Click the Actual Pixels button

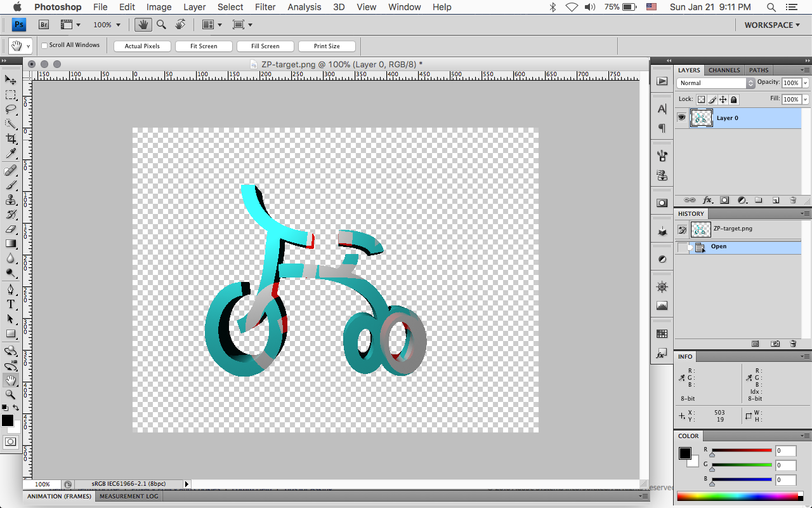pos(142,46)
